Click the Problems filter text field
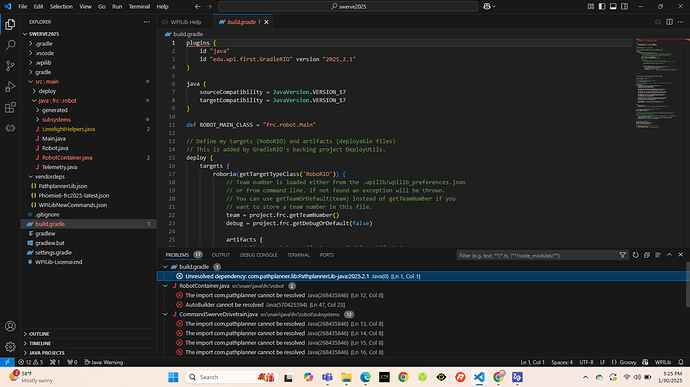This screenshot has height=387, width=690. click(537, 255)
